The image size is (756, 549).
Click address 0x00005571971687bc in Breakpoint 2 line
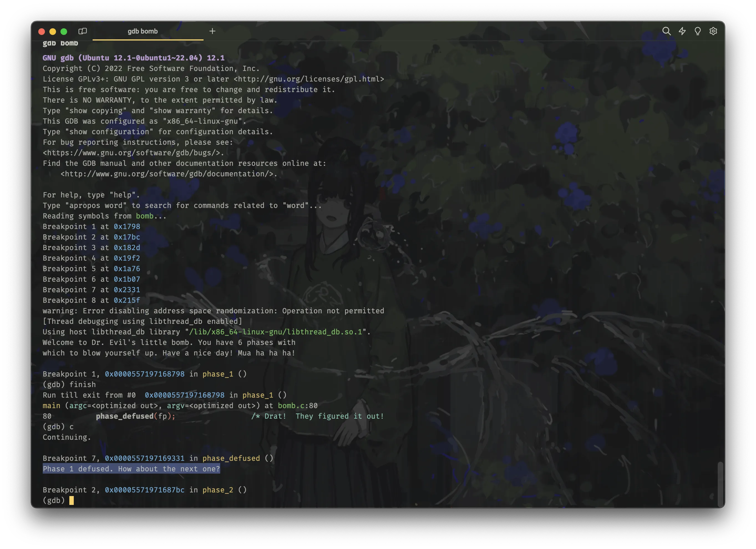(x=145, y=490)
